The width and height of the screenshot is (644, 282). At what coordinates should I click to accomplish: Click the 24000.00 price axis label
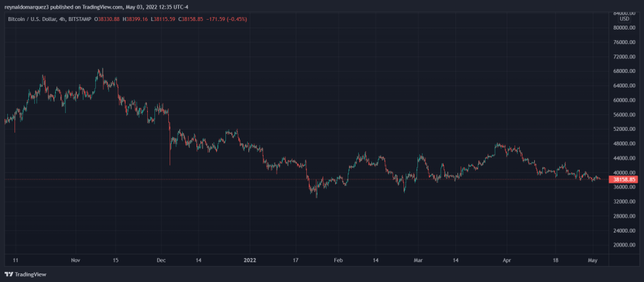pyautogui.click(x=624, y=231)
